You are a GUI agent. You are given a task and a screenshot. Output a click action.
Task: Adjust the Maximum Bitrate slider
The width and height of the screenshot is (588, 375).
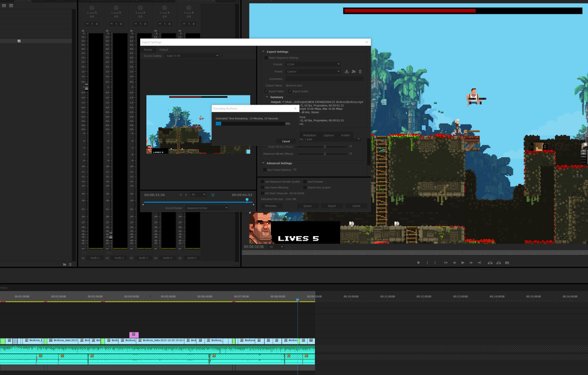click(324, 153)
